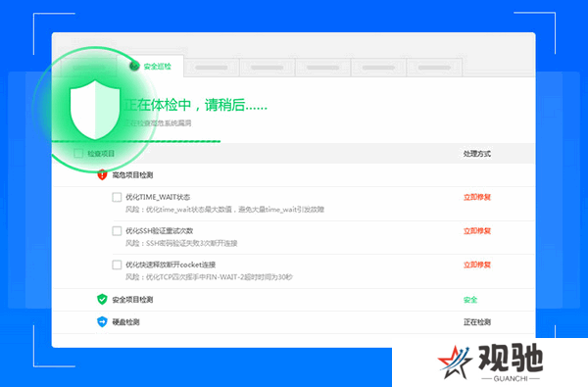
Task: Select the last placeholder tab on the right
Action: click(434, 68)
